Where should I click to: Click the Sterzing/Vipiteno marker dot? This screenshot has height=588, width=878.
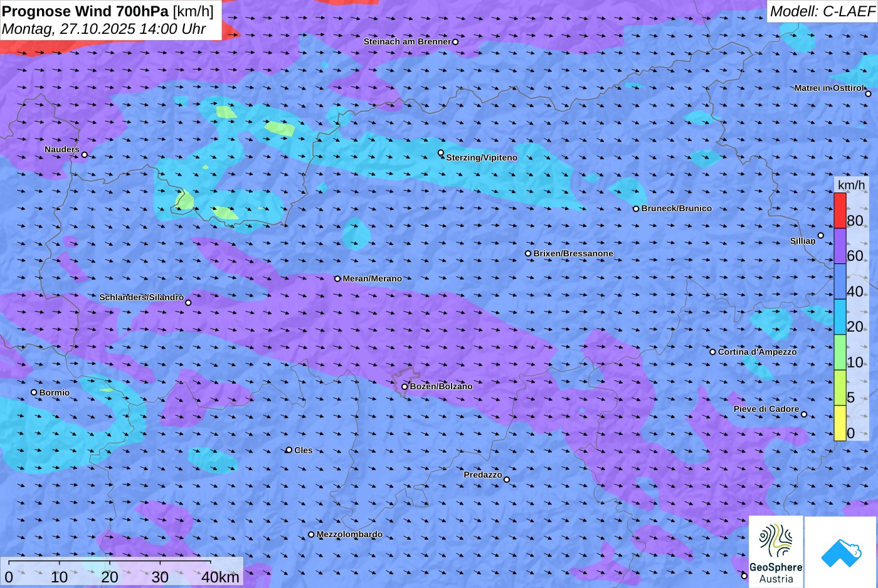(x=441, y=152)
